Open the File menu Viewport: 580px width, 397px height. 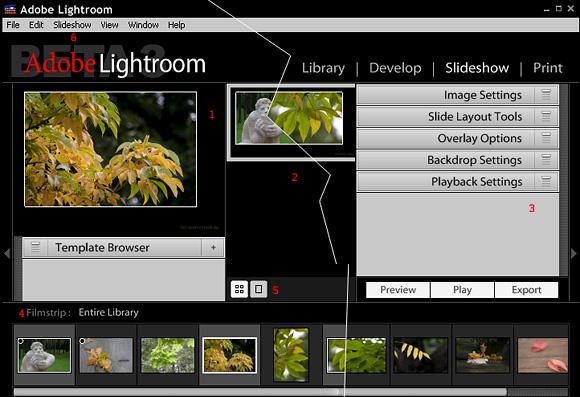click(x=13, y=25)
